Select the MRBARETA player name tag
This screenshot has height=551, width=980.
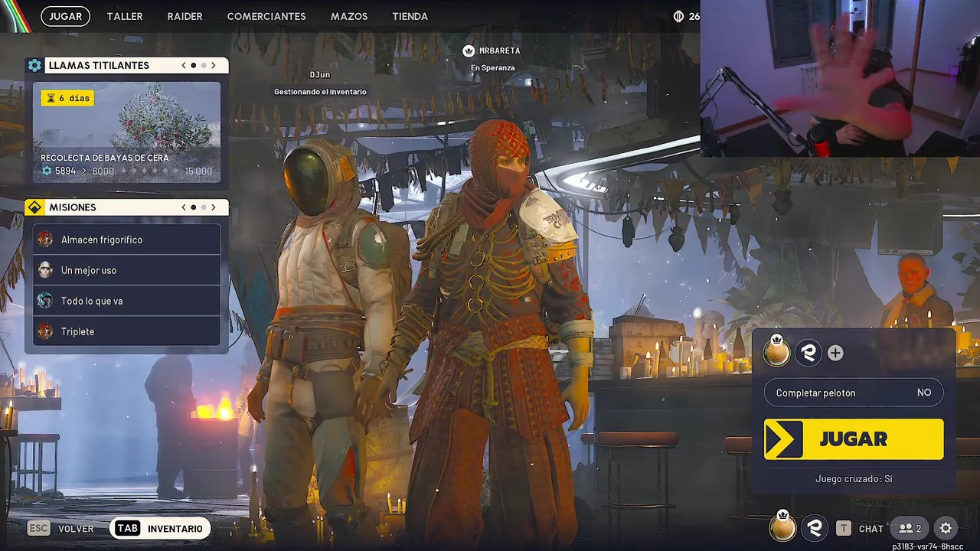tap(499, 51)
